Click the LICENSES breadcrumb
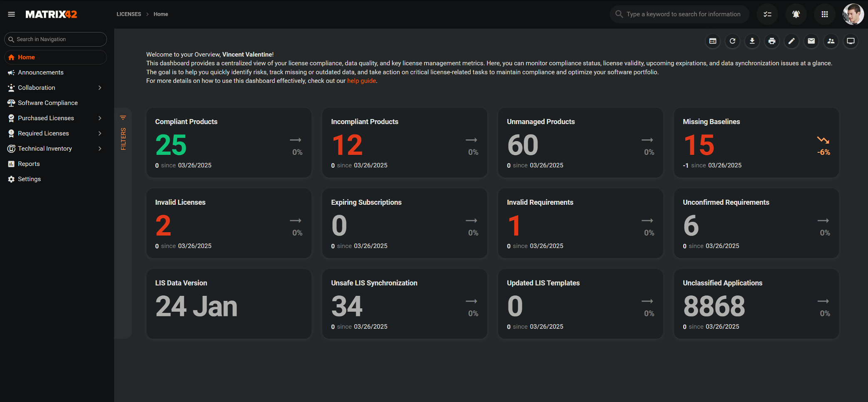Image resolution: width=868 pixels, height=402 pixels. (129, 14)
